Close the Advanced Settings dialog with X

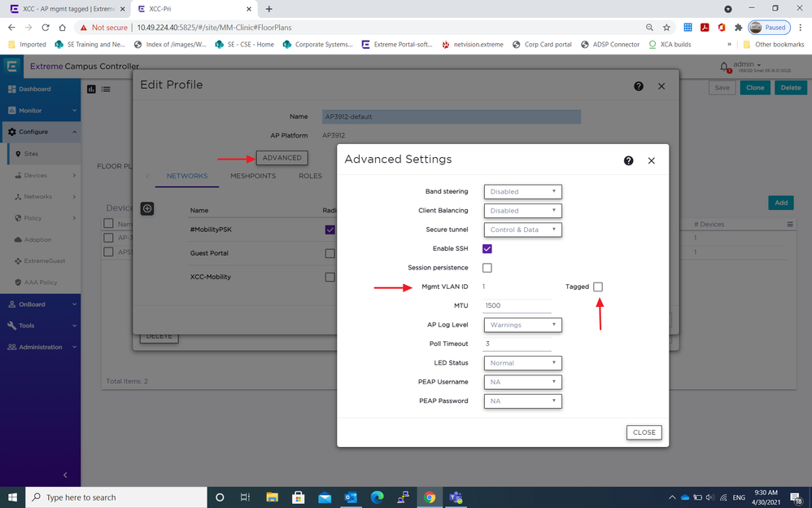point(652,160)
